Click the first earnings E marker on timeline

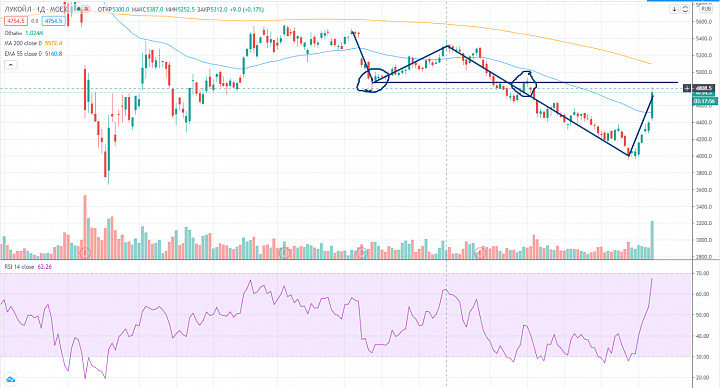tap(84, 252)
